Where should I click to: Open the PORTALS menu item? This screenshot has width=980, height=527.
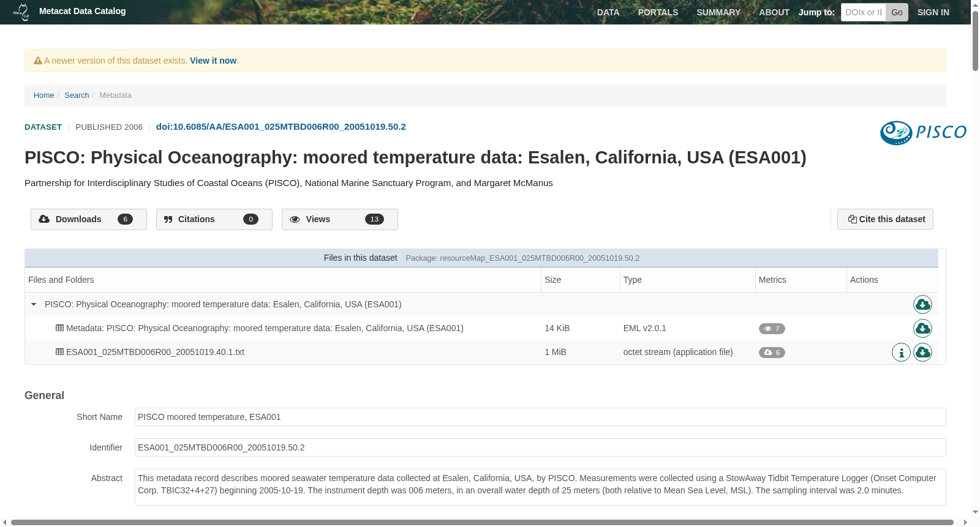[658, 12]
